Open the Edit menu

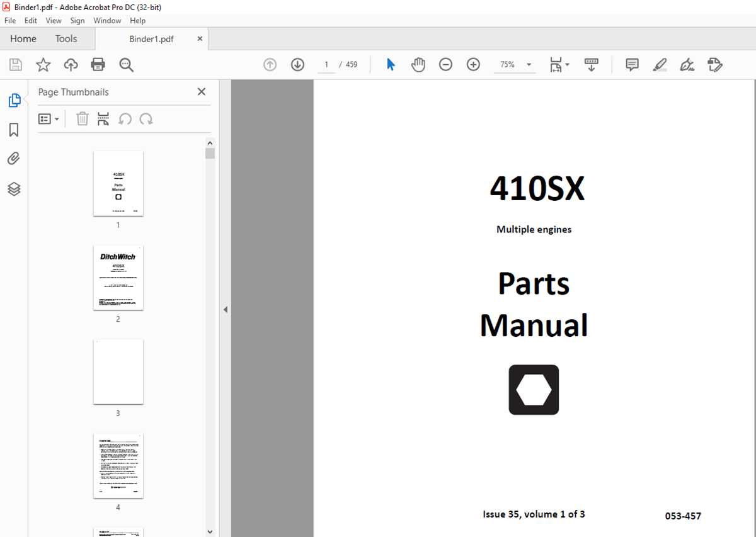point(31,21)
